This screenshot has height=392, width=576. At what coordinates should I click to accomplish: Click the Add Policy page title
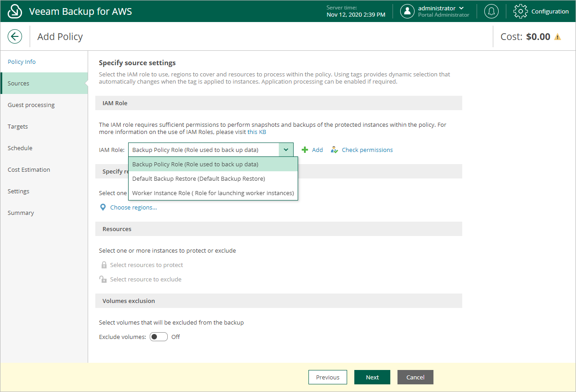point(60,36)
